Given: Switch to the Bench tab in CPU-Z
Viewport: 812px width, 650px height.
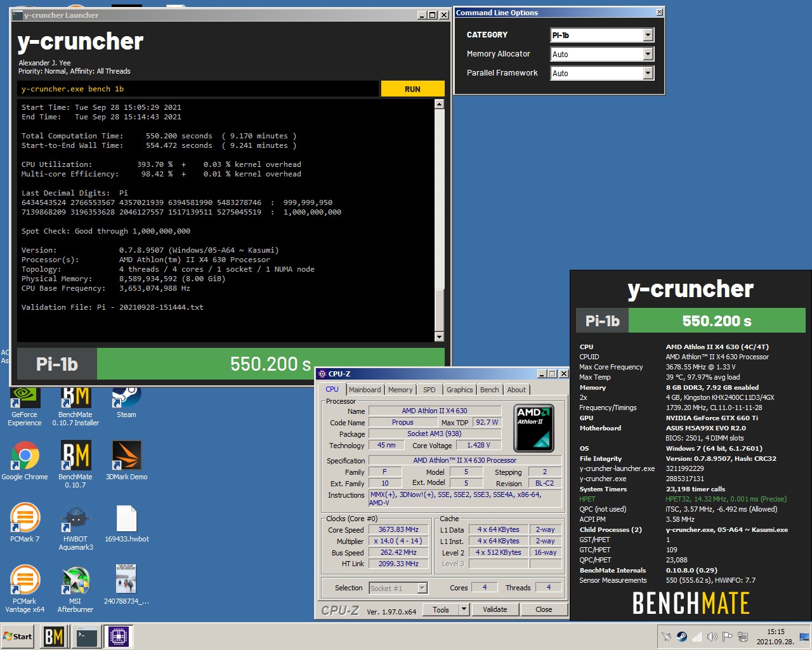Looking at the screenshot, I should click(489, 390).
